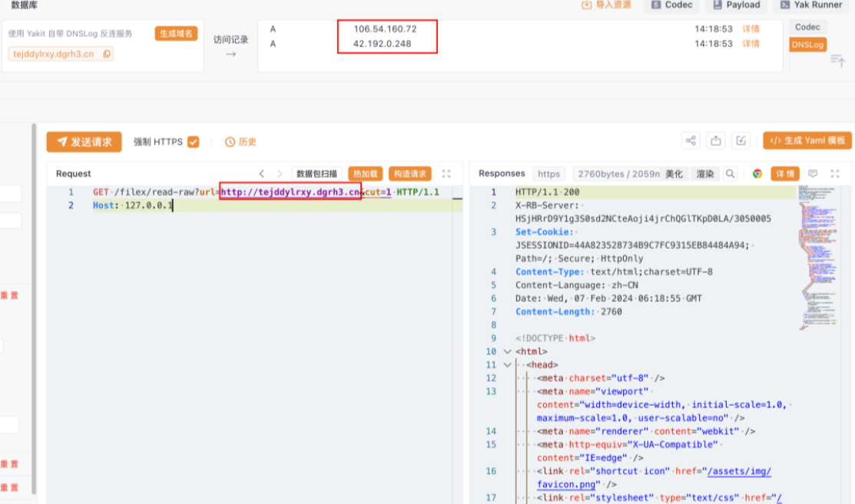Go to next request with right chevron
Image resolution: width=855 pixels, height=504 pixels.
click(x=279, y=174)
